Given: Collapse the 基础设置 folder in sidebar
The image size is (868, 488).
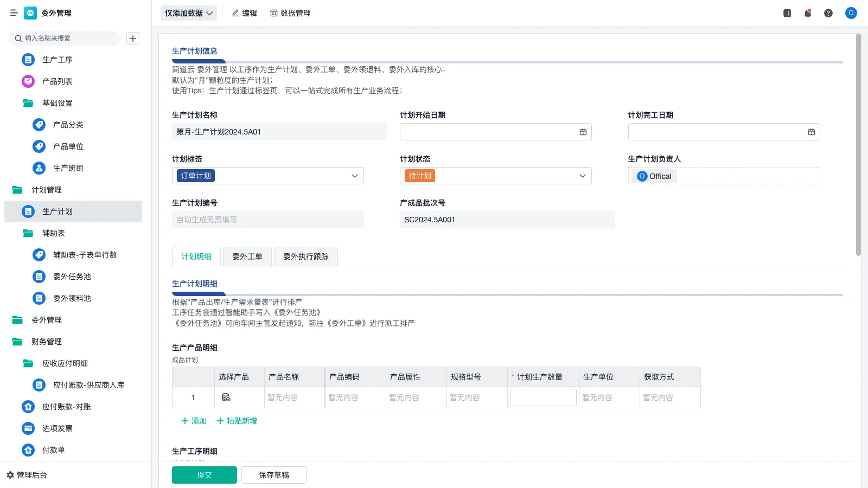Looking at the screenshot, I should click(28, 103).
